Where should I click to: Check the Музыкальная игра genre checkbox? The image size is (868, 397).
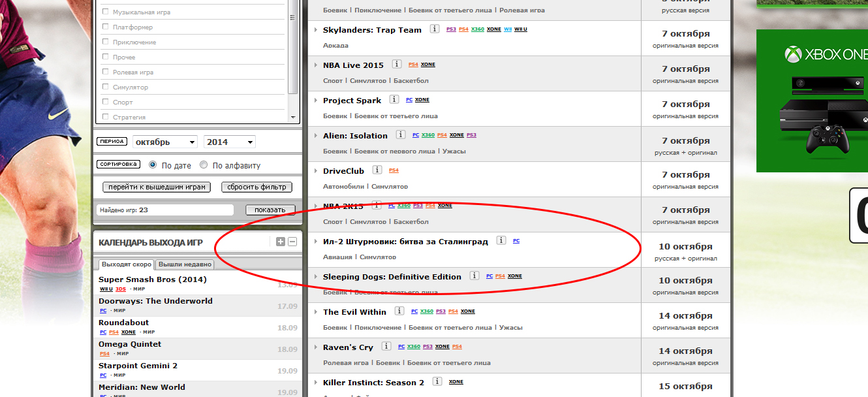(x=105, y=12)
